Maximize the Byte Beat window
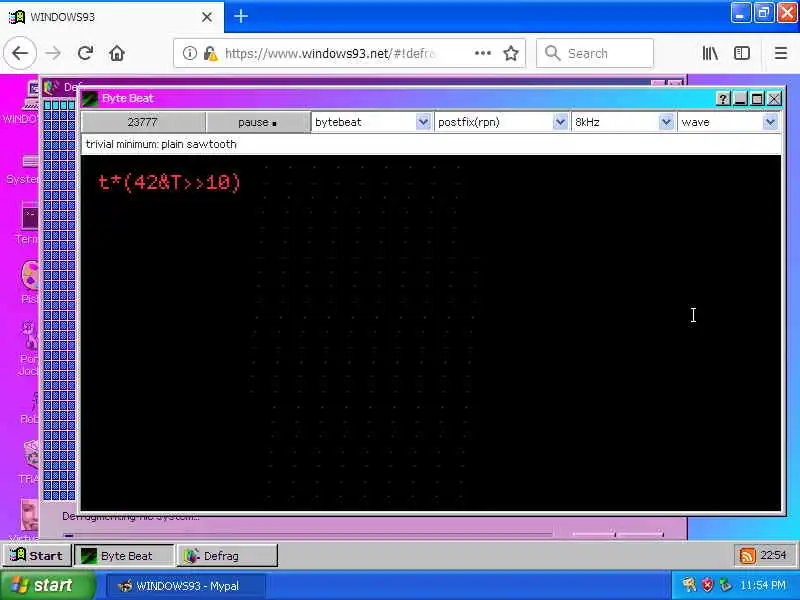 click(757, 98)
